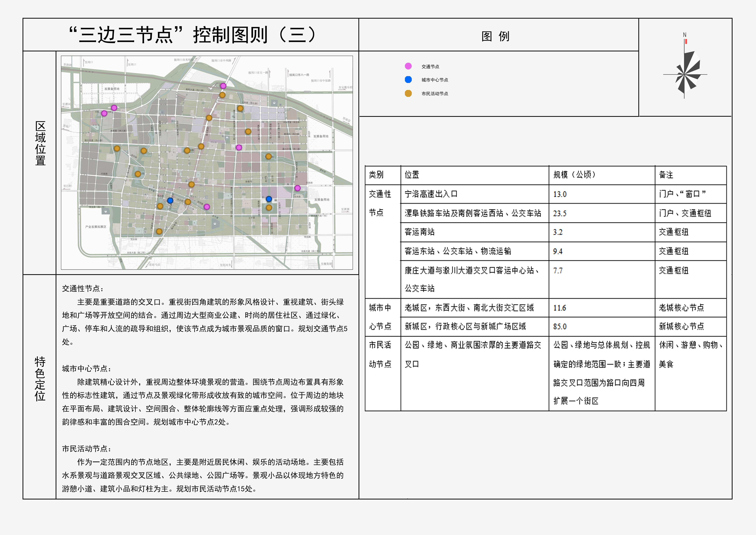Select the 交通节点 legend label
Viewport: 756px width, 535px height.
[x=430, y=66]
